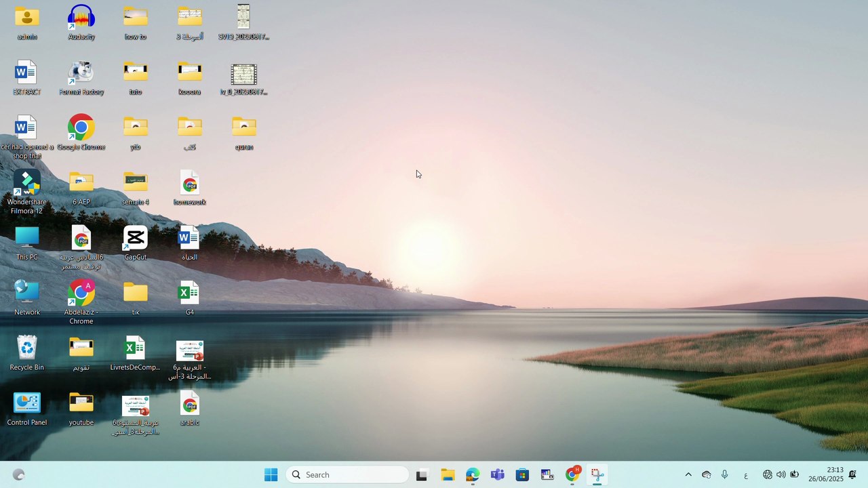Click the taskbar Search box
Screen dimensions: 868x488
[347, 475]
